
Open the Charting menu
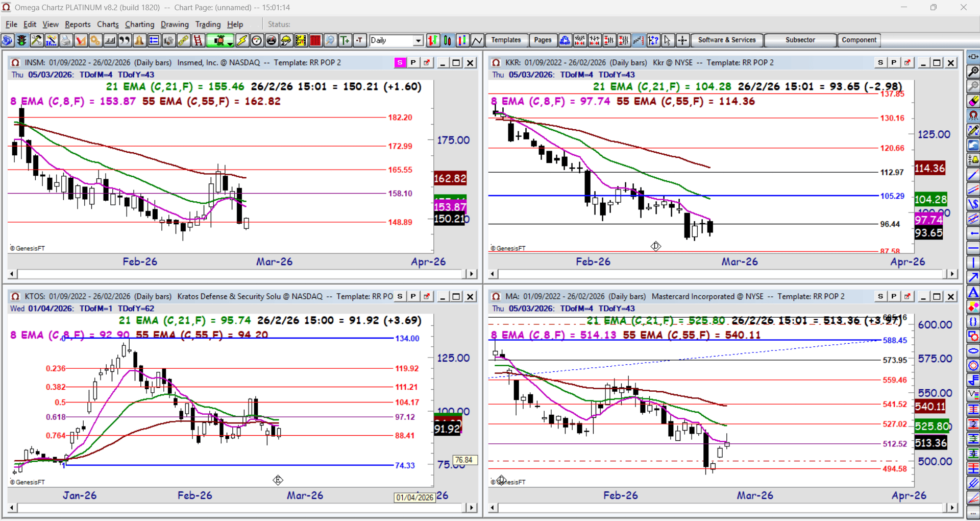coord(139,24)
